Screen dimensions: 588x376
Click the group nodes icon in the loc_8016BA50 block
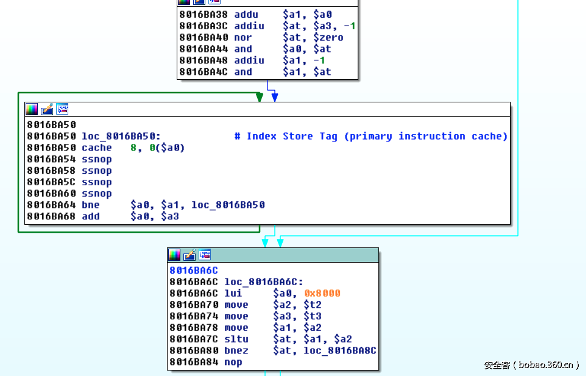click(62, 109)
